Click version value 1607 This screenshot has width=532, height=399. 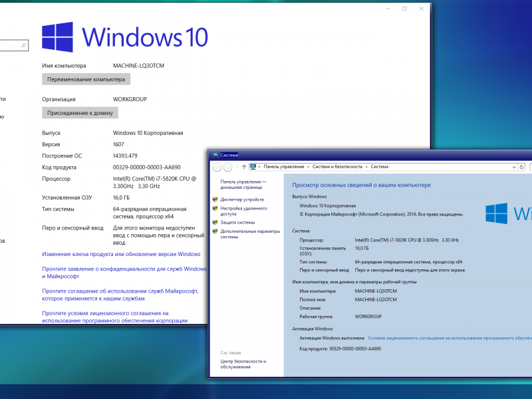(x=118, y=144)
